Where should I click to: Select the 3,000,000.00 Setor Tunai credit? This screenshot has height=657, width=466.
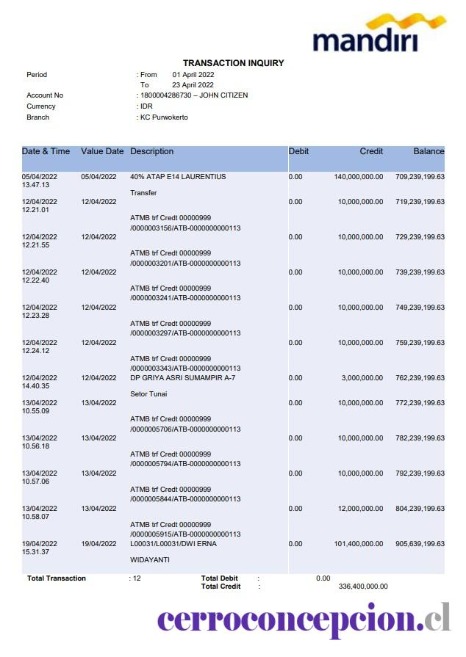(x=362, y=378)
